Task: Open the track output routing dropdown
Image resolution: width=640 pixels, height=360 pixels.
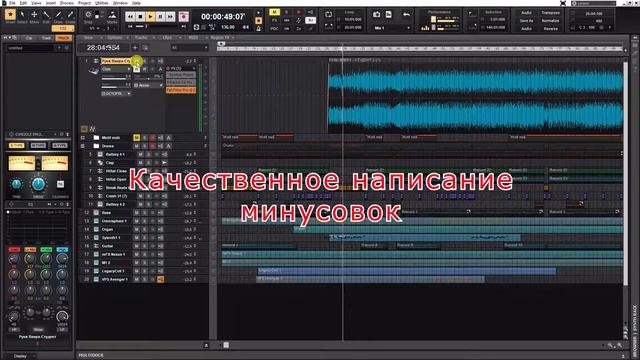Action: 116,93
